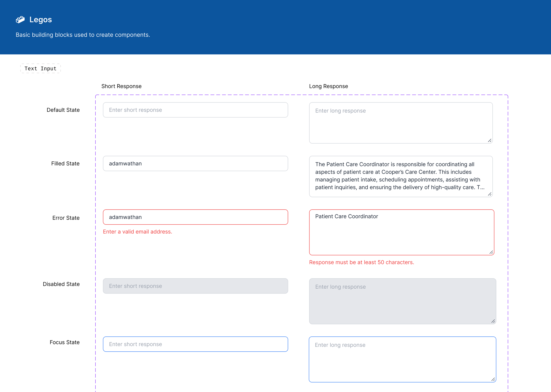Click the Disabled State textarea resize handle
This screenshot has width=551, height=392.
pyautogui.click(x=493, y=321)
